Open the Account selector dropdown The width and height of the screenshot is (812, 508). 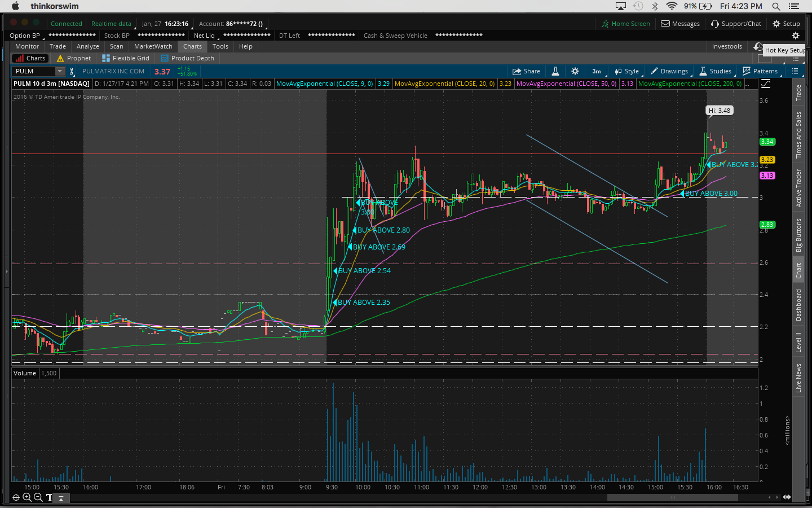click(232, 24)
